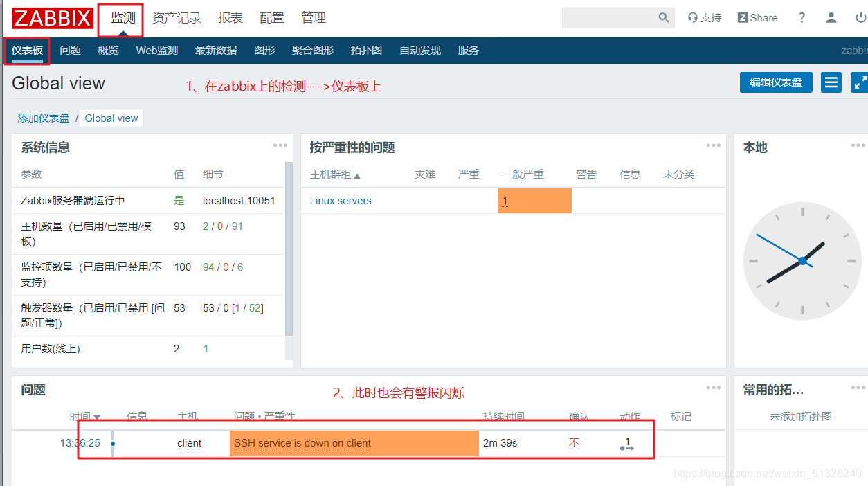Click the 未添加拓扑图 text
The width and height of the screenshot is (868, 486).
[x=802, y=417]
